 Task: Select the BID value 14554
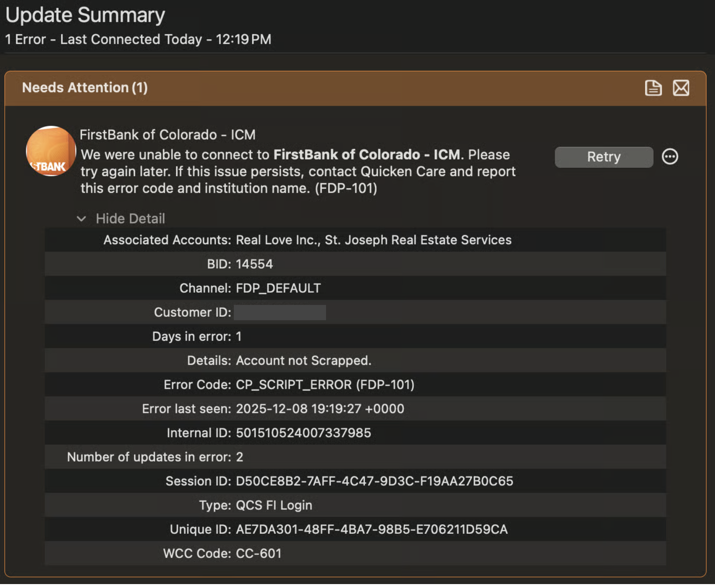point(254,264)
